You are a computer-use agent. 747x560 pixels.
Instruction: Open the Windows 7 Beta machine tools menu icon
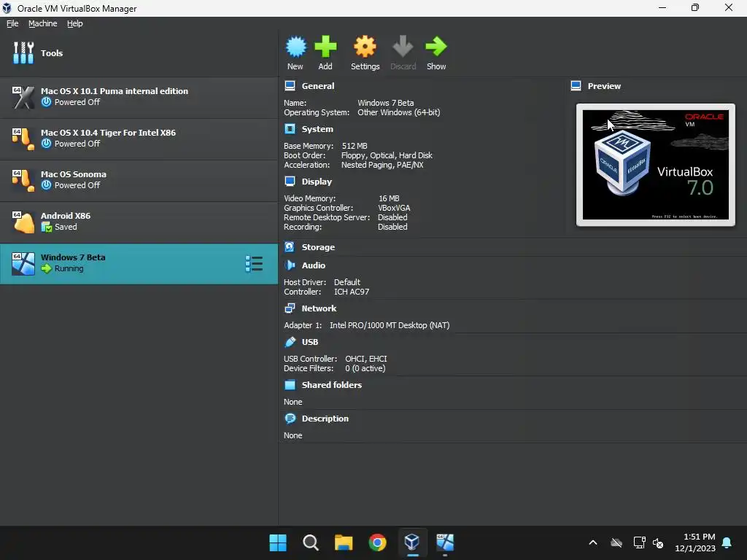pos(254,264)
